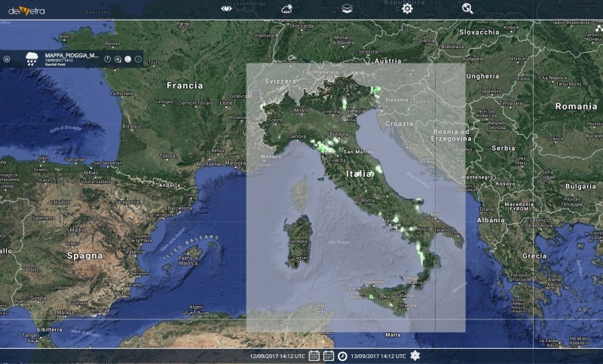Open the start date calendar picker
603x364 pixels.
point(314,356)
